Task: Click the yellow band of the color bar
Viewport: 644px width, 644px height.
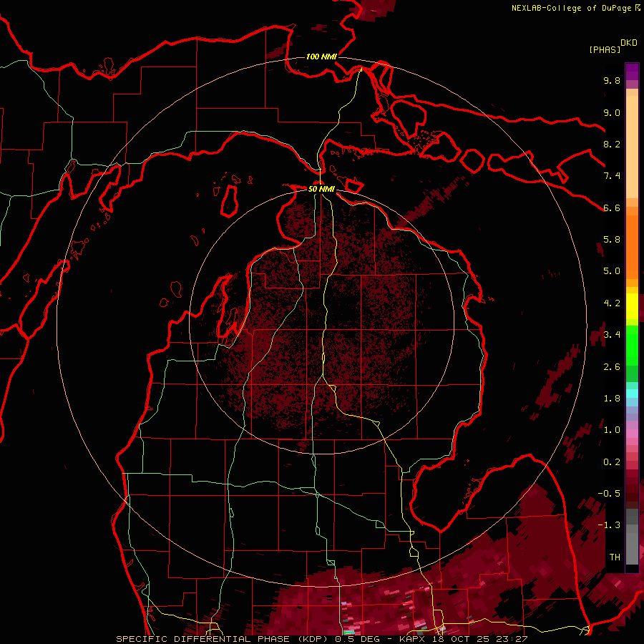Action: [632, 306]
